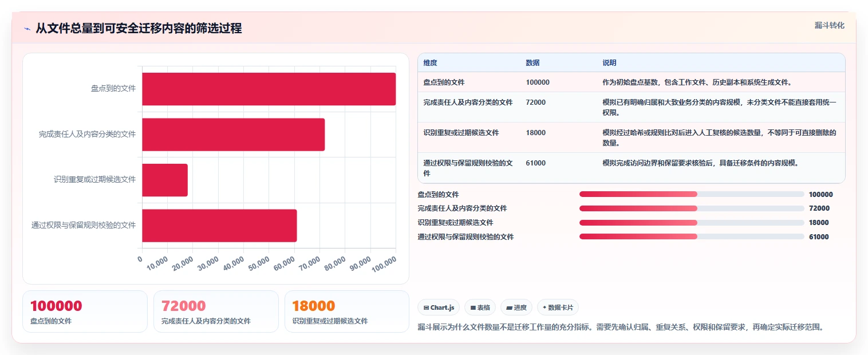Open the pink 72000 stat card

(x=216, y=311)
